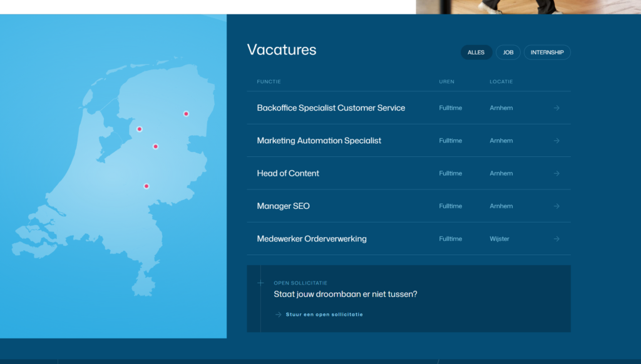Filter vacancies by Job
Screen dimensions: 641x364
(x=508, y=53)
